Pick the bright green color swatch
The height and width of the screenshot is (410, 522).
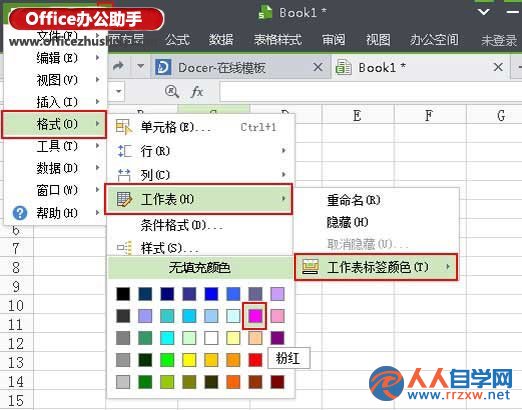pyautogui.click(x=167, y=360)
